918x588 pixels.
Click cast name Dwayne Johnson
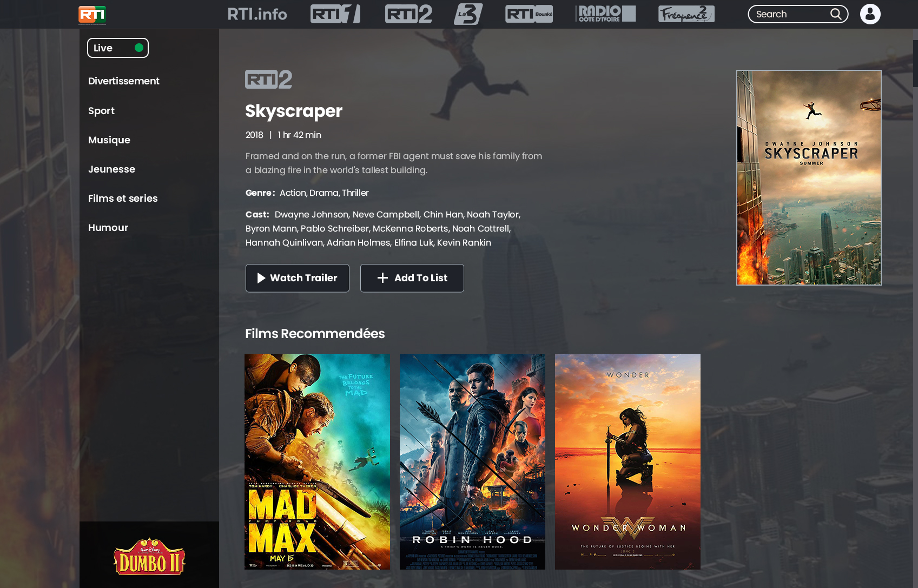point(312,215)
